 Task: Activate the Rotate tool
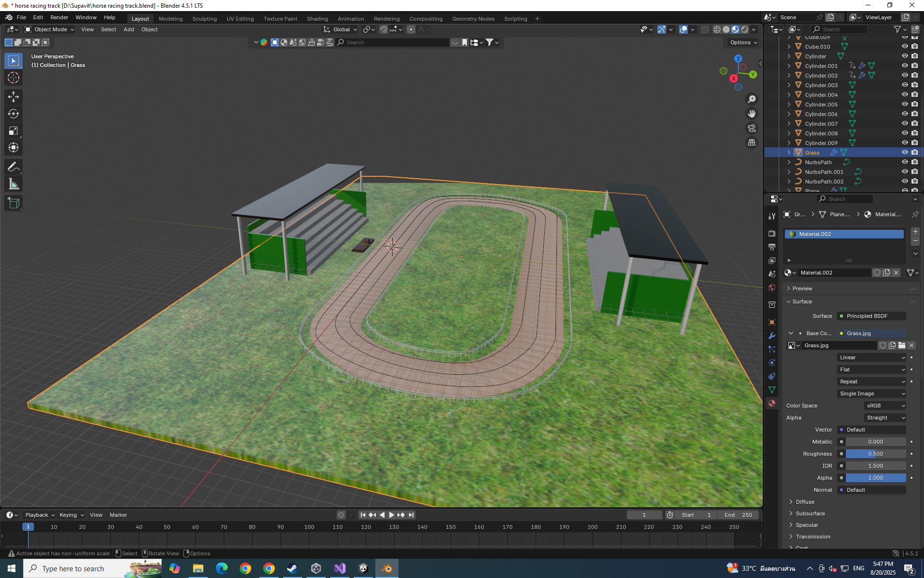pos(13,114)
